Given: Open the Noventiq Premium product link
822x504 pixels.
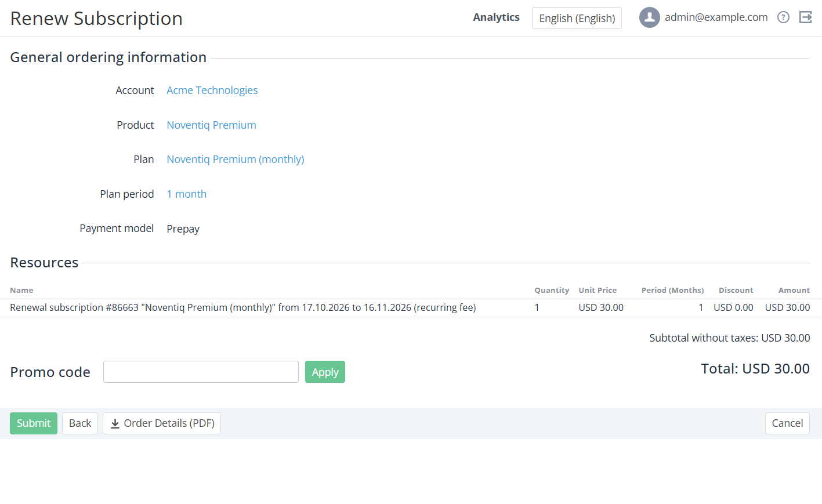Looking at the screenshot, I should click(211, 125).
